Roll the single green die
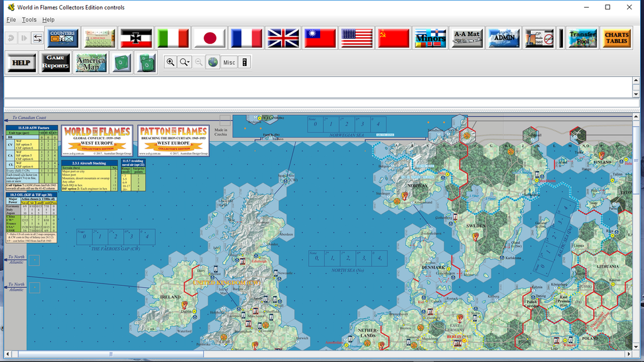644x362 pixels. pos(121,63)
